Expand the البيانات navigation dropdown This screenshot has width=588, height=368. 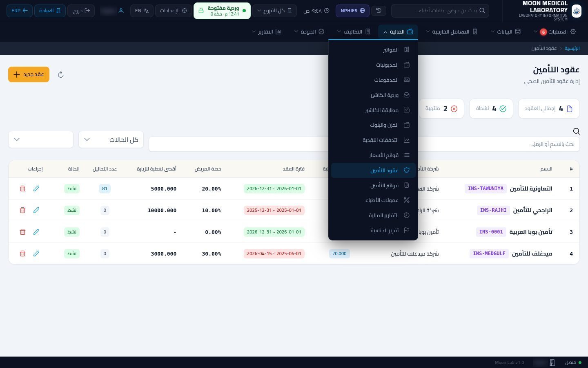pos(506,32)
